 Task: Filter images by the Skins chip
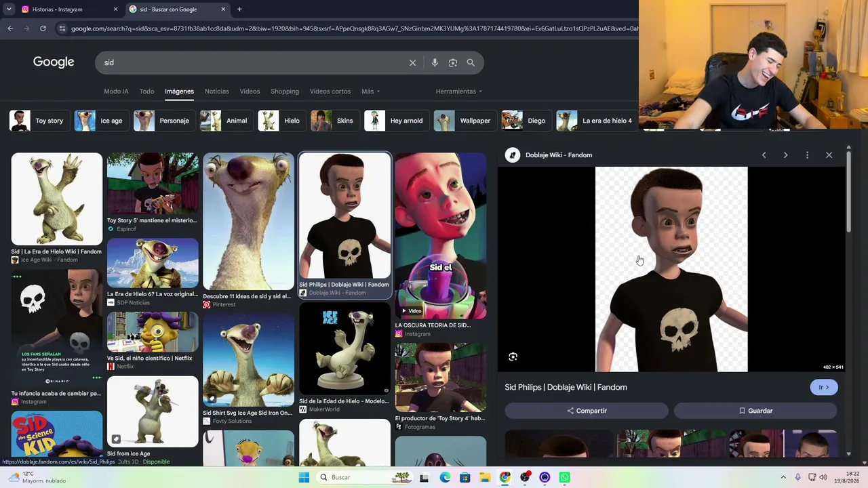point(334,121)
